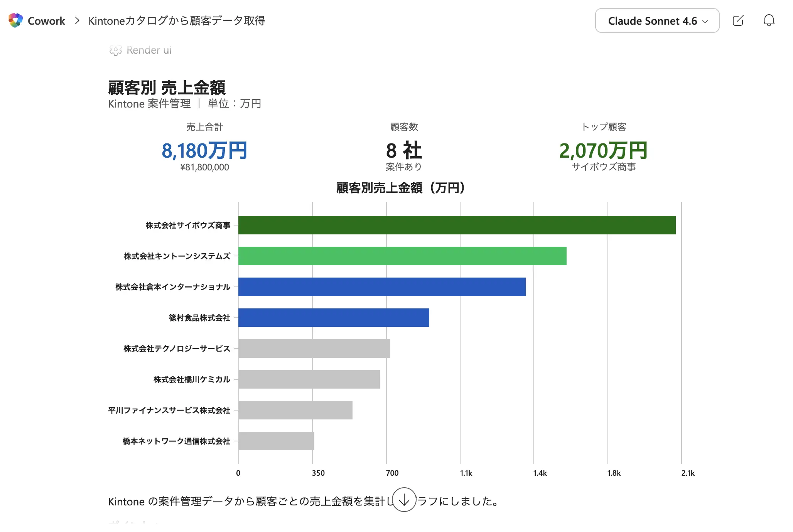Screen dimensions: 793x532
Task: Click the 顧客別売上金額（万円） chart title
Action: pos(401,188)
